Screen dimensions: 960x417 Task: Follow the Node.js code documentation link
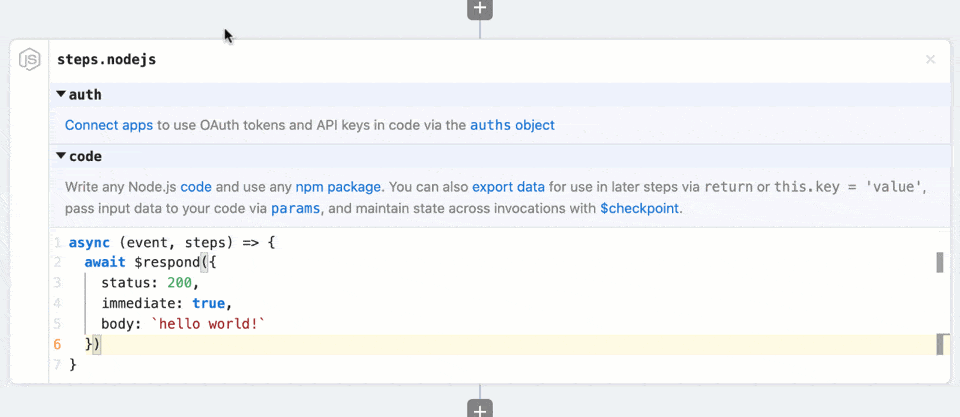pos(196,187)
